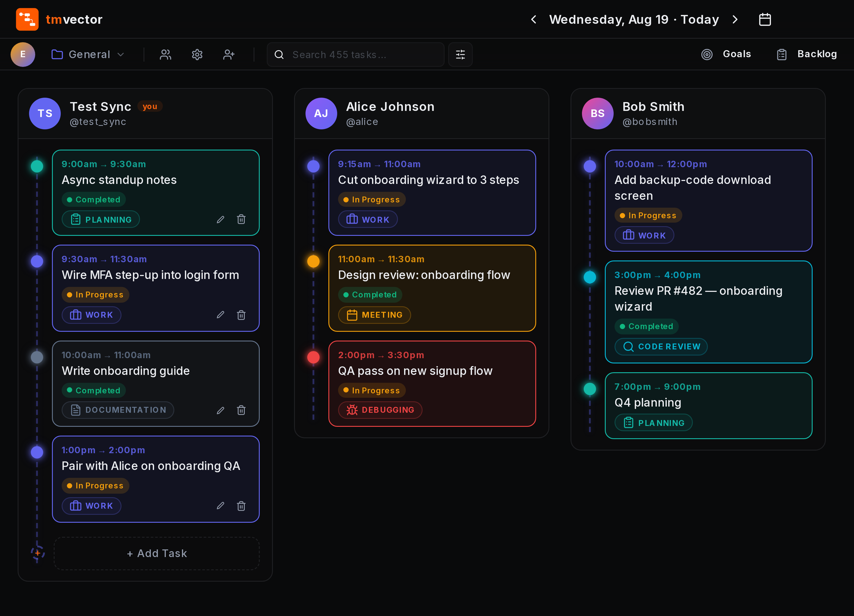
Task: Open the calendar date picker
Action: 765,19
